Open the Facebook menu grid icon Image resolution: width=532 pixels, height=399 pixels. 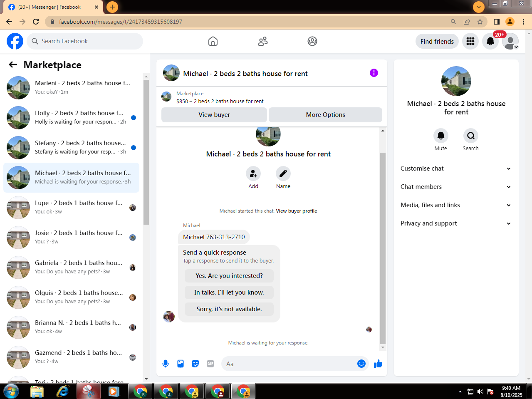(470, 41)
